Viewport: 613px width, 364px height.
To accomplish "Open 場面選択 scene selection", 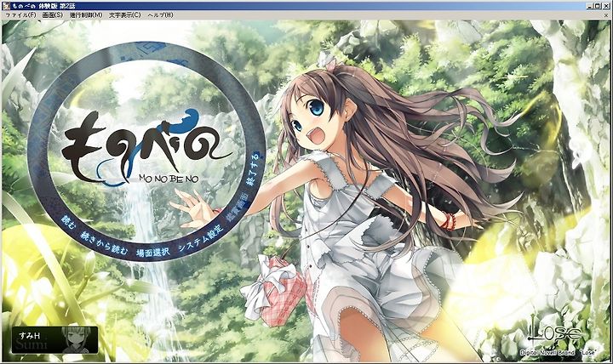I will 152,252.
